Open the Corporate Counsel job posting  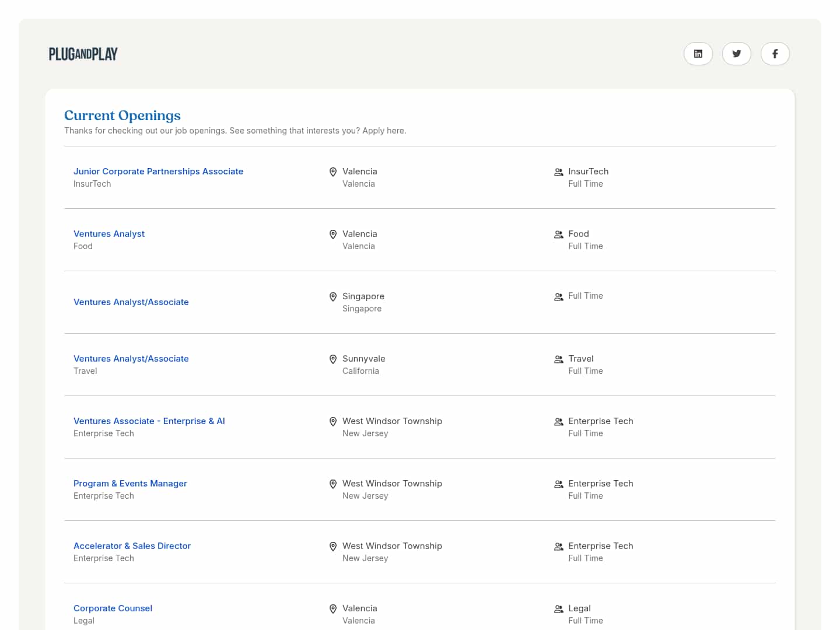113,608
